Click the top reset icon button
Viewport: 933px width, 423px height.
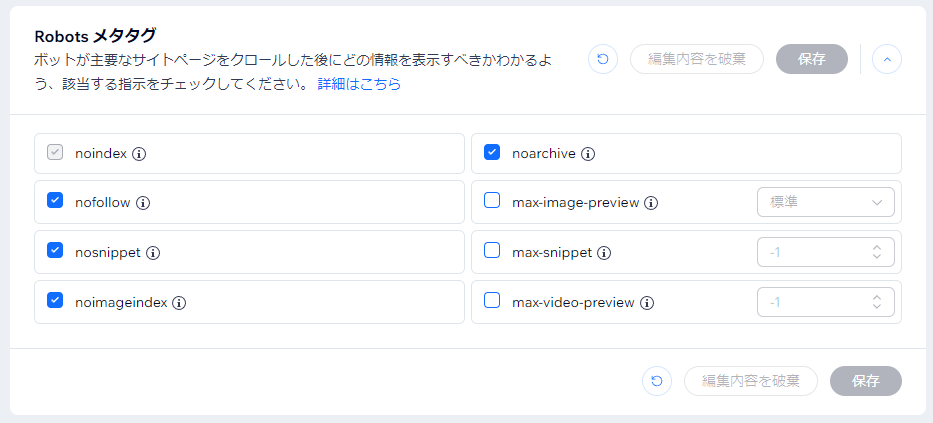(603, 59)
